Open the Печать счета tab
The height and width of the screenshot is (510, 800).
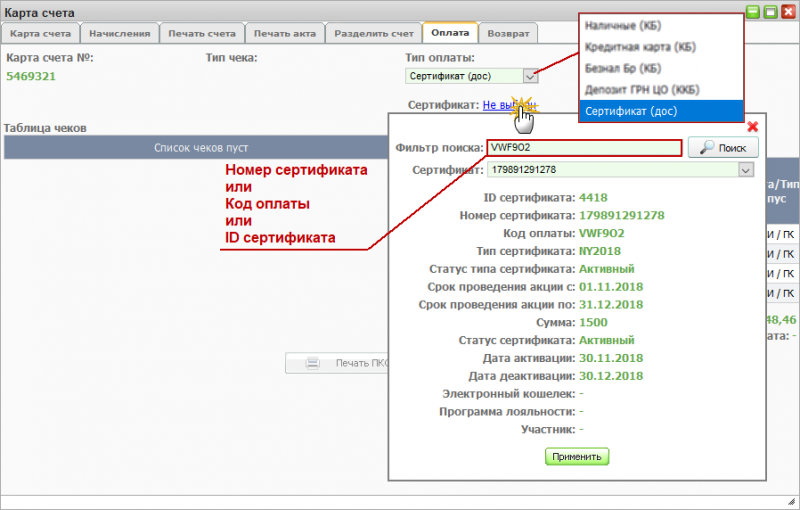pyautogui.click(x=202, y=34)
